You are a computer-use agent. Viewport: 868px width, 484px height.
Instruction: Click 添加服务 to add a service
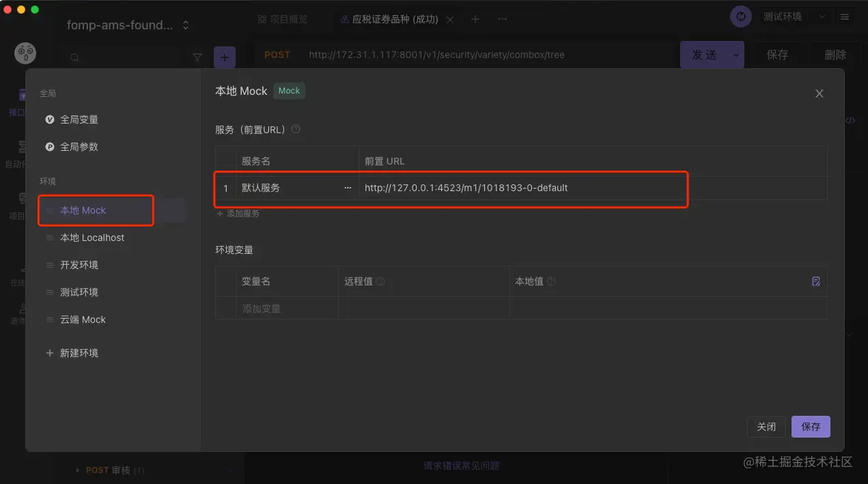point(238,214)
